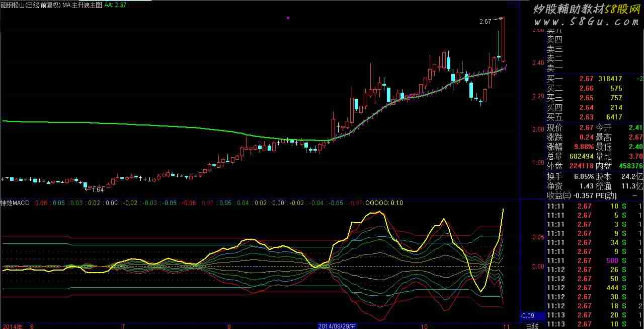Screen dimensions: 644x329
Task: Select the 卖一 ask row
Action: tap(555, 68)
